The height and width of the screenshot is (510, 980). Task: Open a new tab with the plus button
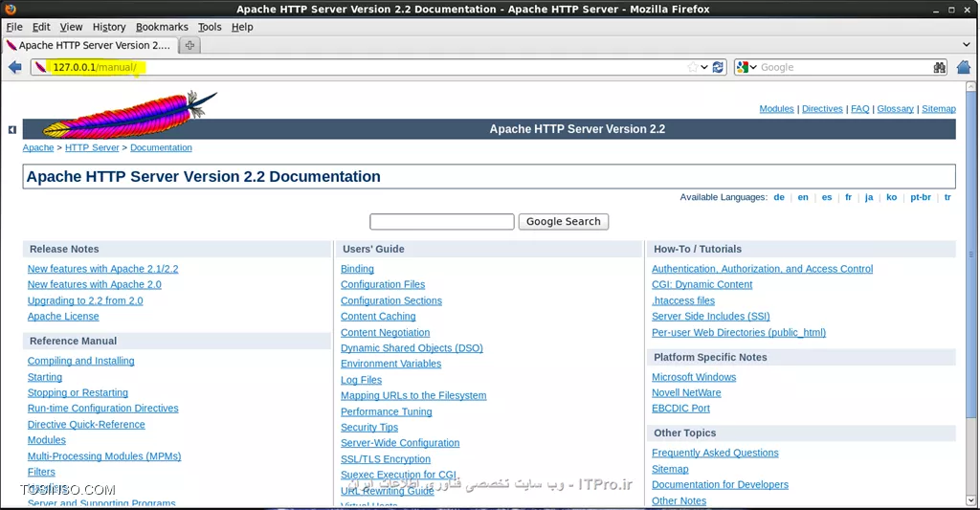click(190, 45)
